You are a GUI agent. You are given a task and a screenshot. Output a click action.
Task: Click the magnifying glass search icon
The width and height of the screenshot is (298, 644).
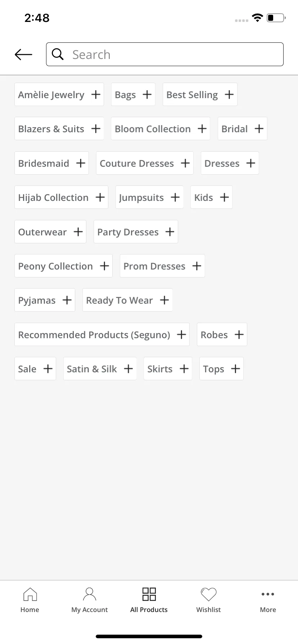click(58, 54)
